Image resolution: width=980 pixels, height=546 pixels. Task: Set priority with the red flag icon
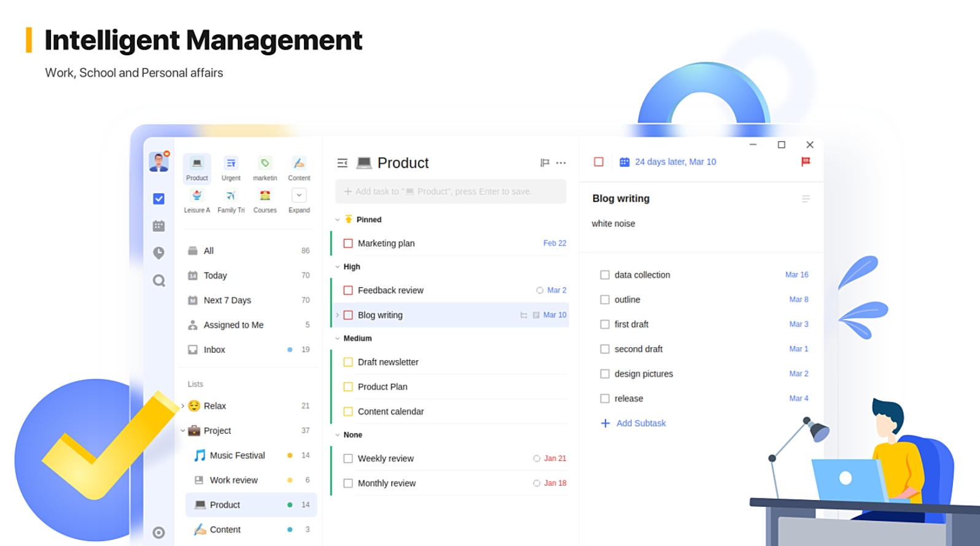806,161
